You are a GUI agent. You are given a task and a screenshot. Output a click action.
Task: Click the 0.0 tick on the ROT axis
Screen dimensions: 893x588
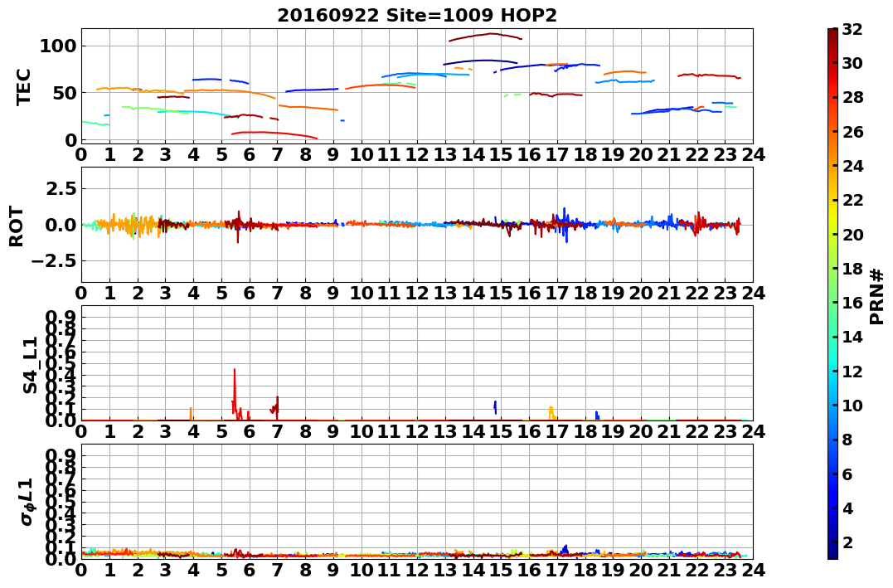tap(62, 225)
